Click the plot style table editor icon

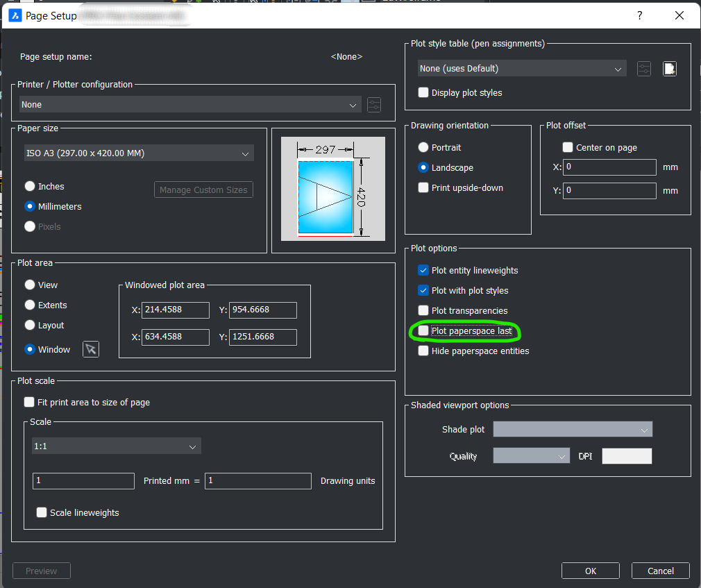pyautogui.click(x=644, y=69)
